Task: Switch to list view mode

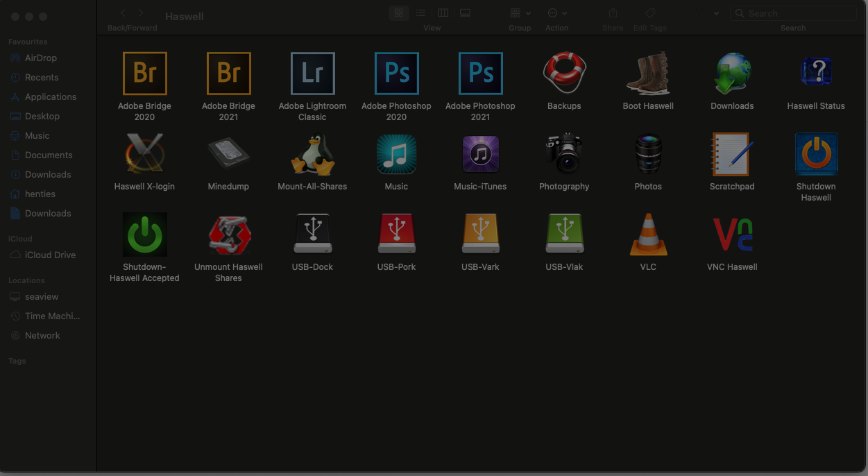Action: (x=420, y=13)
